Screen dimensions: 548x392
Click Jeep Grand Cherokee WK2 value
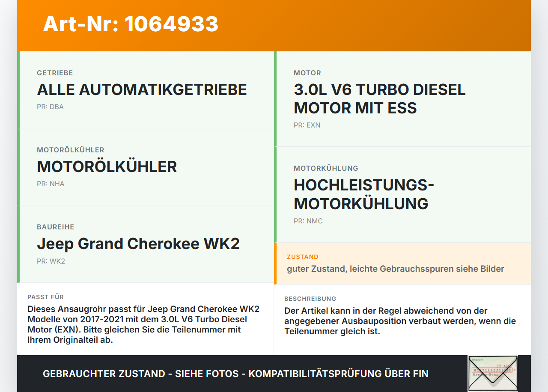click(x=138, y=244)
